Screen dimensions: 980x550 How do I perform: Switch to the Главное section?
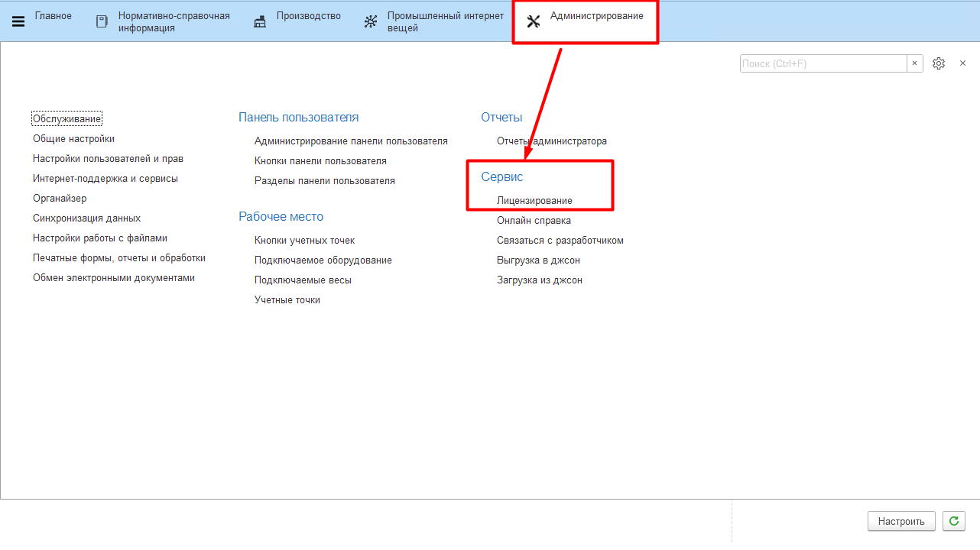(x=53, y=16)
